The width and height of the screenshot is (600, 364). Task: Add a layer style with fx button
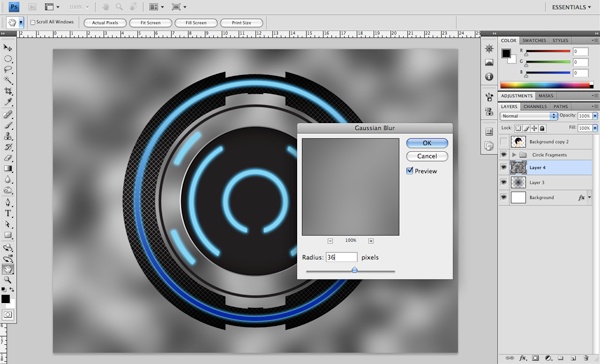click(522, 358)
